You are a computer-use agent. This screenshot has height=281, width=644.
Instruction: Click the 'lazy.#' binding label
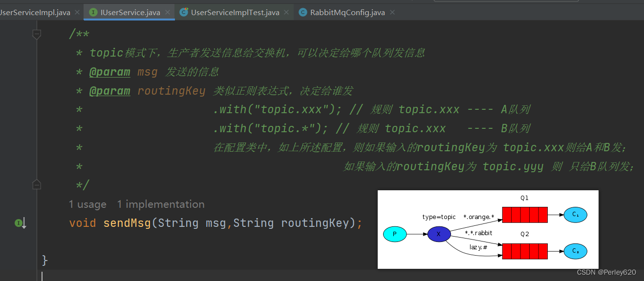[x=478, y=247]
